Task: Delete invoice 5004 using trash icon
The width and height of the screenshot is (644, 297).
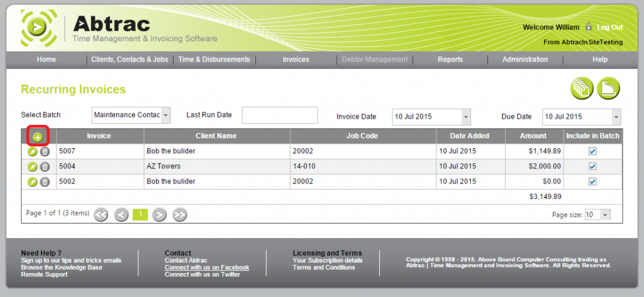Action: 45,166
